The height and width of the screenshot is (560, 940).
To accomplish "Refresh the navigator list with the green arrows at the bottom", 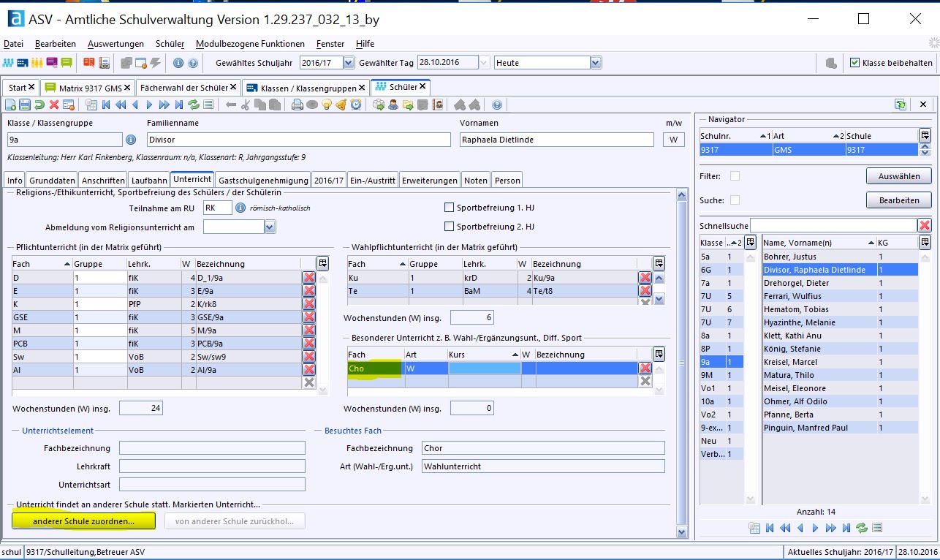I will pyautogui.click(x=862, y=528).
